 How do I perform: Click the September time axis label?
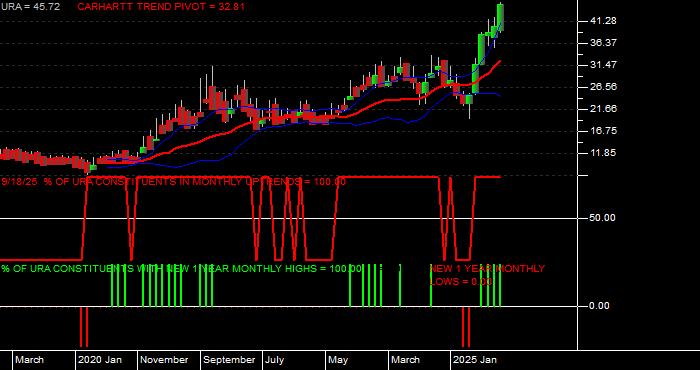coord(229,360)
